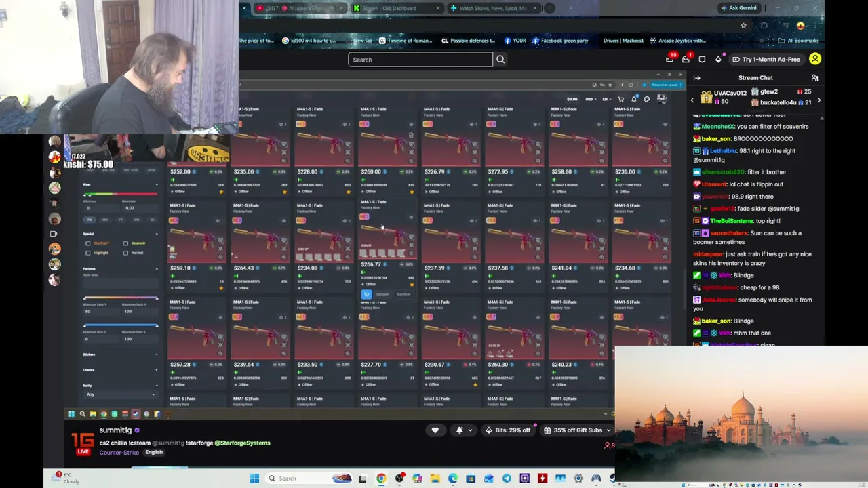868x488 pixels.
Task: Open the Counter-Strike category link
Action: click(119, 453)
